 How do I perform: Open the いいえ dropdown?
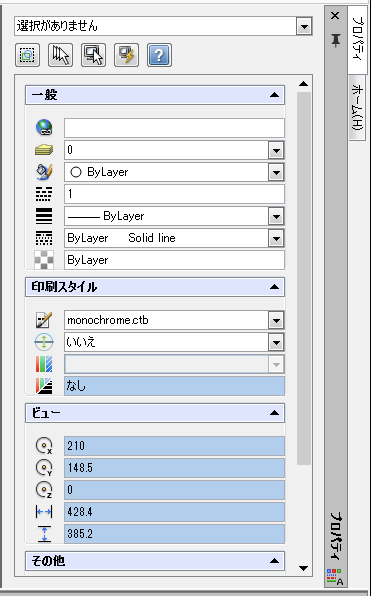coord(276,342)
